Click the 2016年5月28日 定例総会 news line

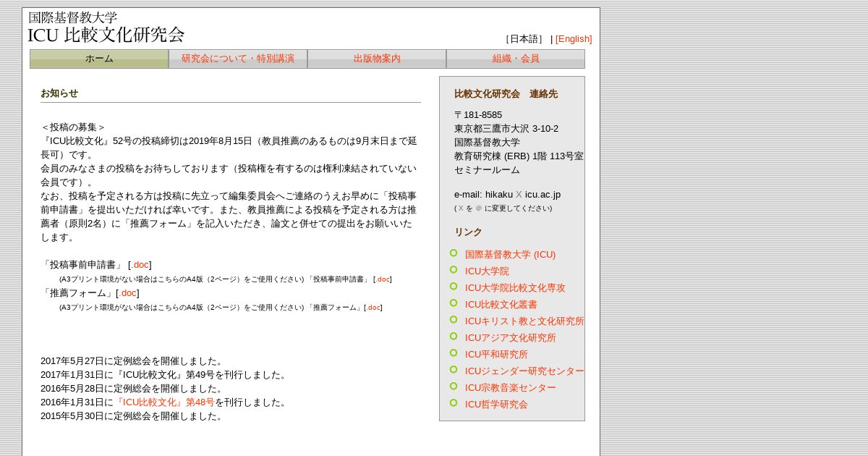click(133, 389)
